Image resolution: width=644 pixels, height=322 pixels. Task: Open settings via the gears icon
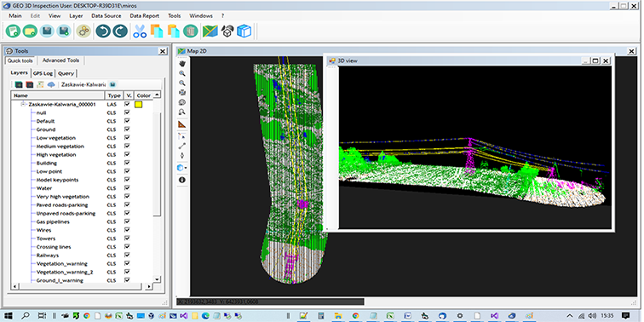coord(83,31)
